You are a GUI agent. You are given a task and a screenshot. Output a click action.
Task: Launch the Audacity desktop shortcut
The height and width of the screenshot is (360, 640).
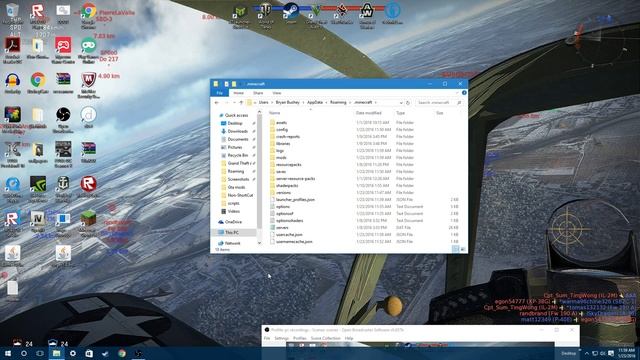(x=12, y=83)
